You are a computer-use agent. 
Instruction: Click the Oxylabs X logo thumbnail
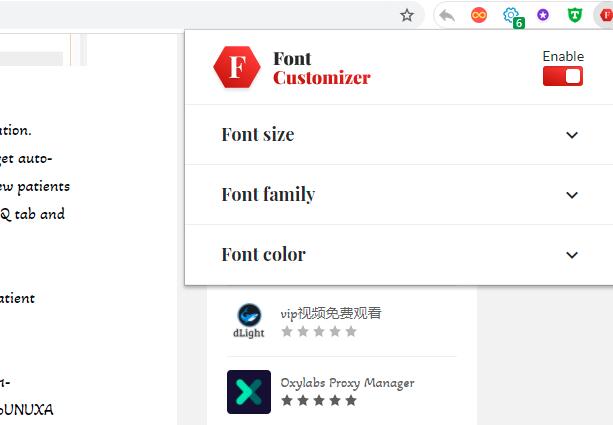click(249, 391)
